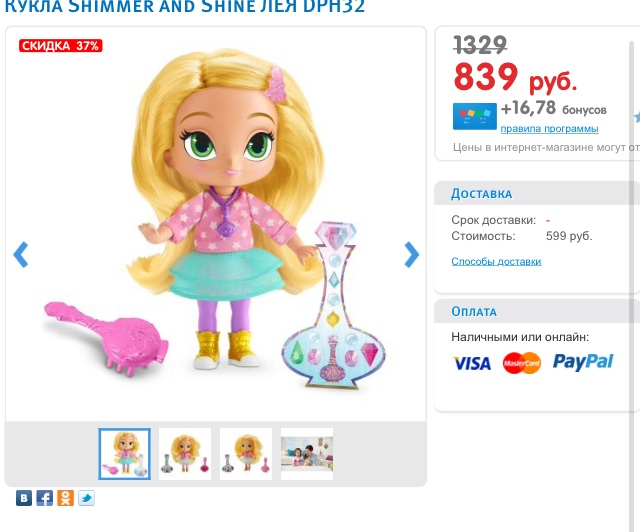
Task: Click the MasterCard payment logo
Action: pos(521,362)
